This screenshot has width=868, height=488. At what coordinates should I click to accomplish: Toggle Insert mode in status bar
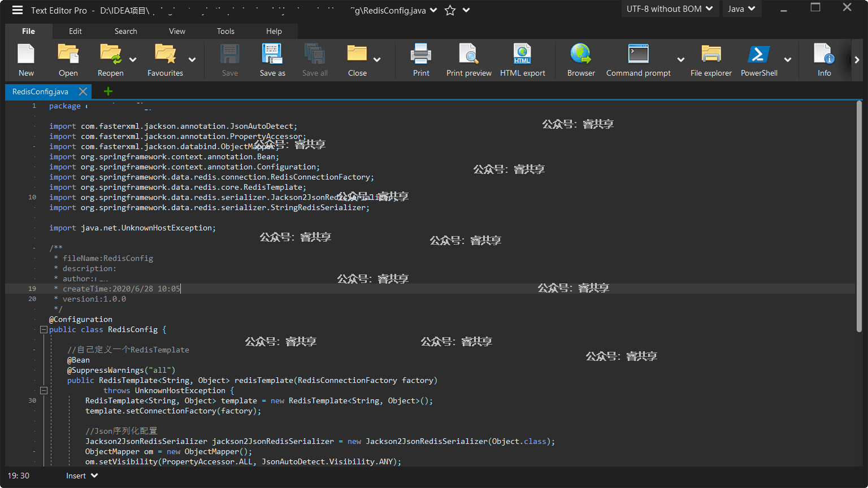tap(81, 476)
